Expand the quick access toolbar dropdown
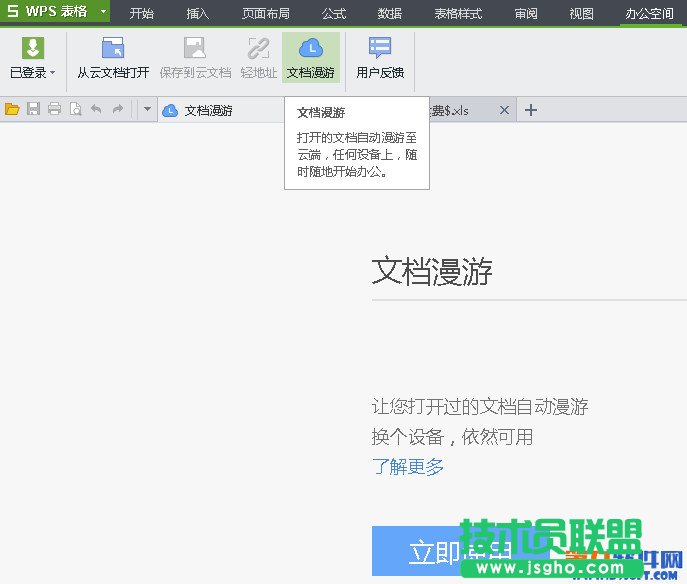Viewport: 687px width, 584px height. pos(147,109)
